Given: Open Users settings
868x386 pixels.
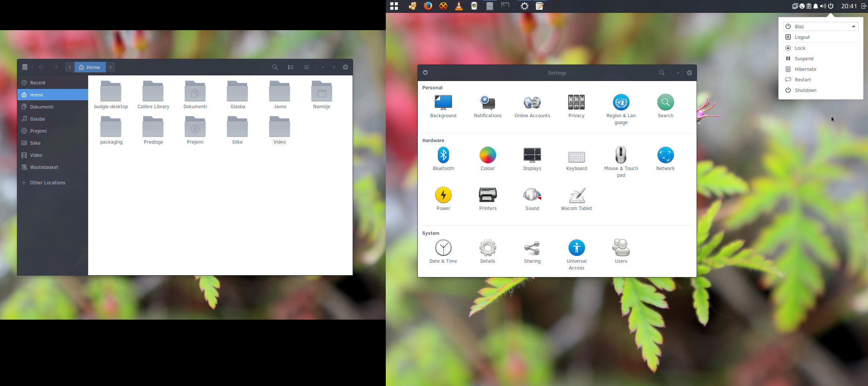Looking at the screenshot, I should [x=621, y=251].
